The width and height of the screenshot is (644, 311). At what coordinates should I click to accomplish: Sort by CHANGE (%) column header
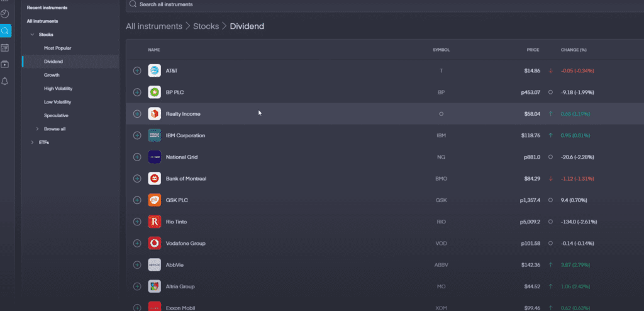574,50
